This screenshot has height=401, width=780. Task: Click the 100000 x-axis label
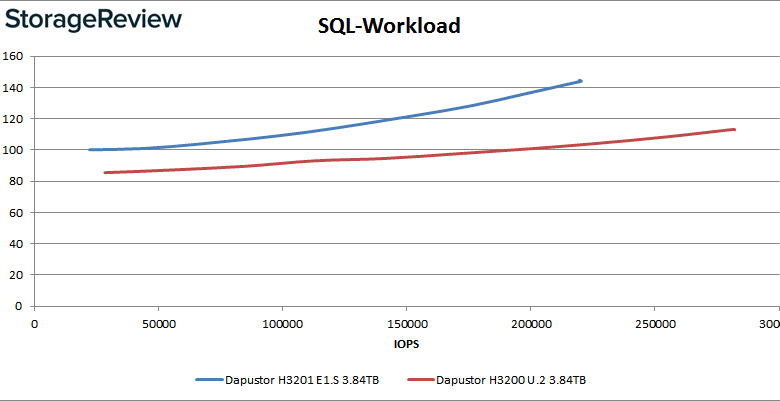(282, 324)
